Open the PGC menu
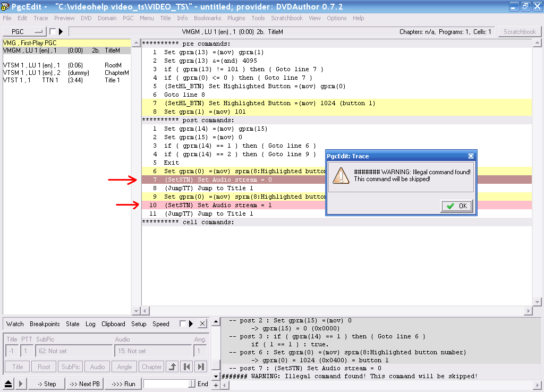This screenshot has height=392, width=544. [x=128, y=18]
